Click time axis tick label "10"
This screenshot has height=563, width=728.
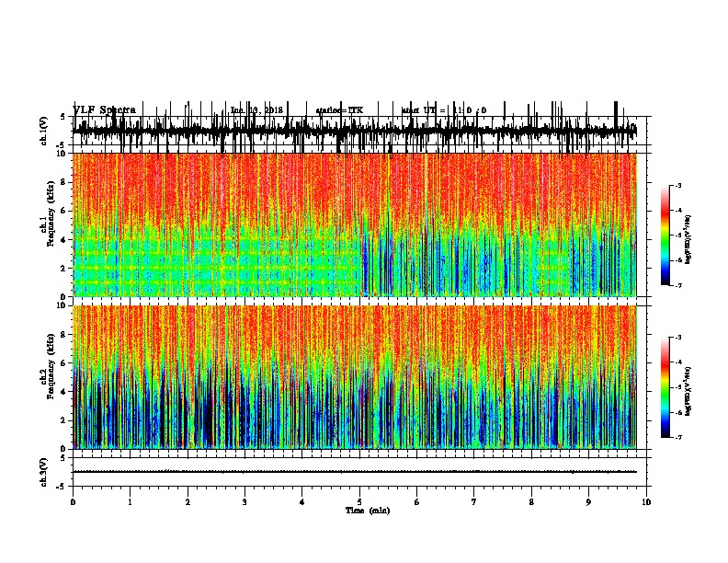point(646,502)
